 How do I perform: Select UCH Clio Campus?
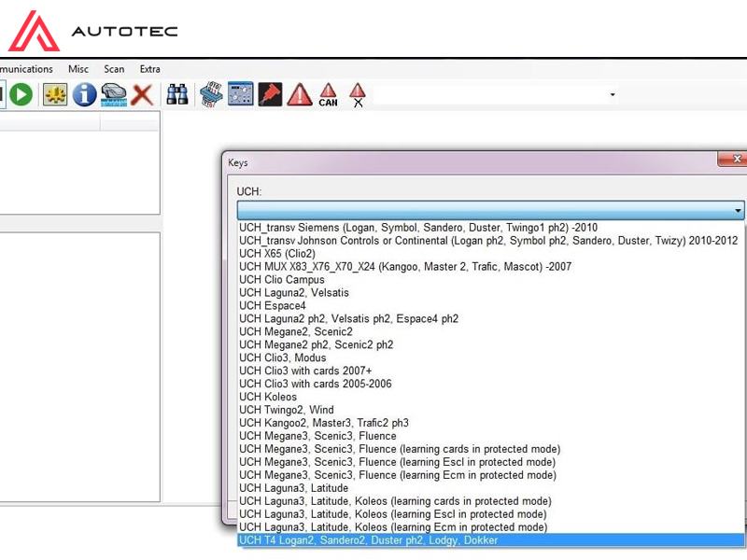tap(491, 279)
